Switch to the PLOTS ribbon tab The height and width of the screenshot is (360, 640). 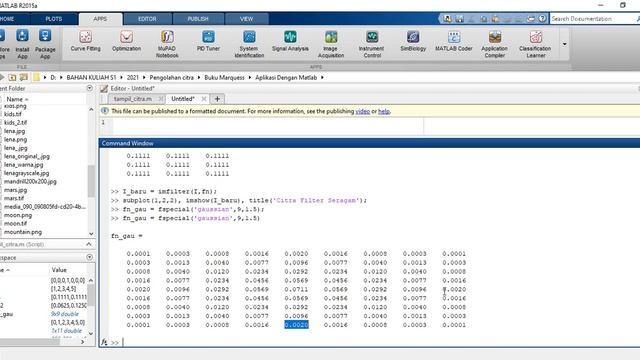click(x=53, y=19)
